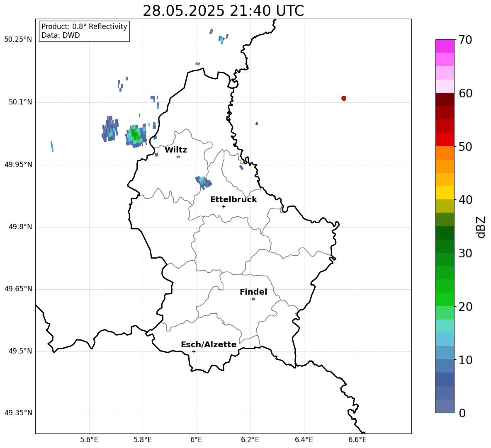Click the bright green 20 dBZ colorbar band
491x448 pixels.
(445, 299)
